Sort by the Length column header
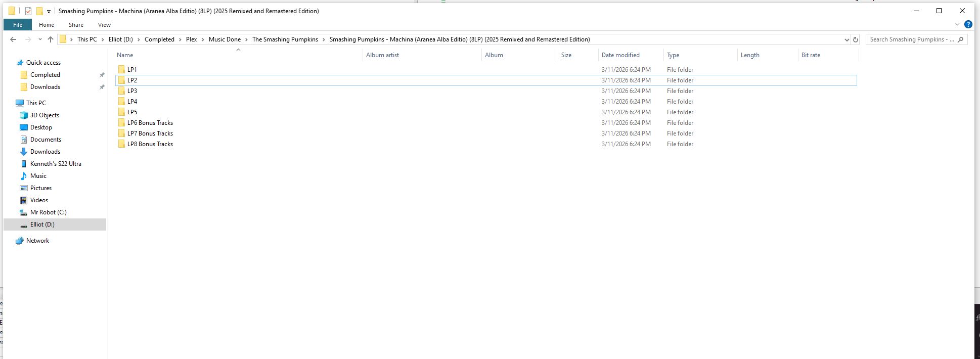Image resolution: width=980 pixels, height=359 pixels. tap(750, 55)
